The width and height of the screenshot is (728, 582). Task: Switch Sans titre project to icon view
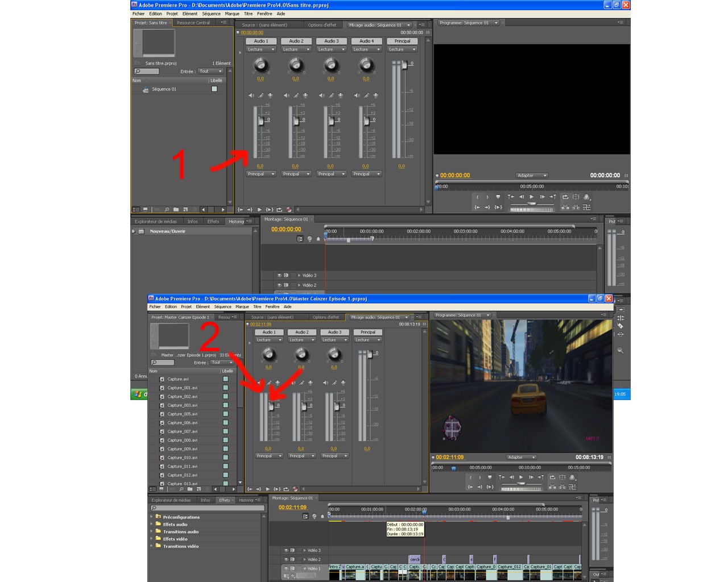click(146, 210)
